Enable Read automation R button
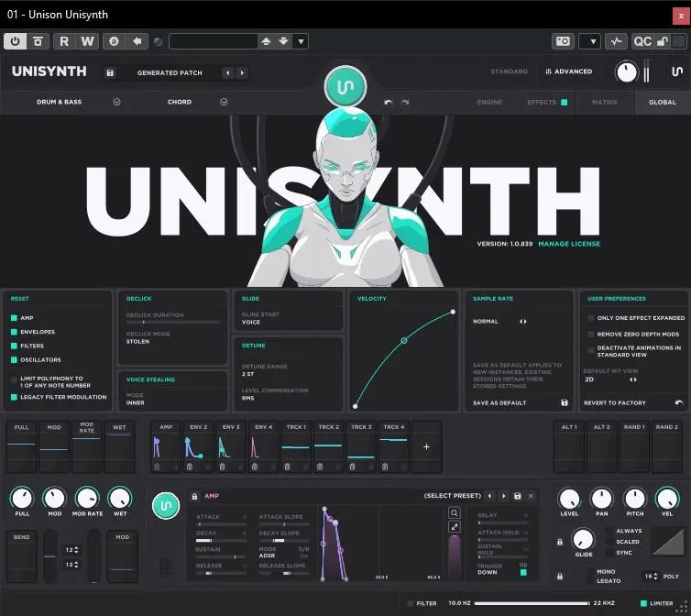691x616 pixels. tap(64, 41)
